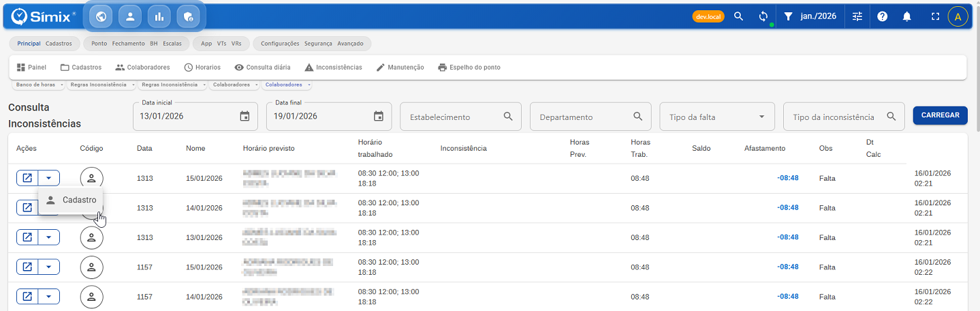Open the Configurações tab
Screen dimensions: 980x311
pos(280,44)
